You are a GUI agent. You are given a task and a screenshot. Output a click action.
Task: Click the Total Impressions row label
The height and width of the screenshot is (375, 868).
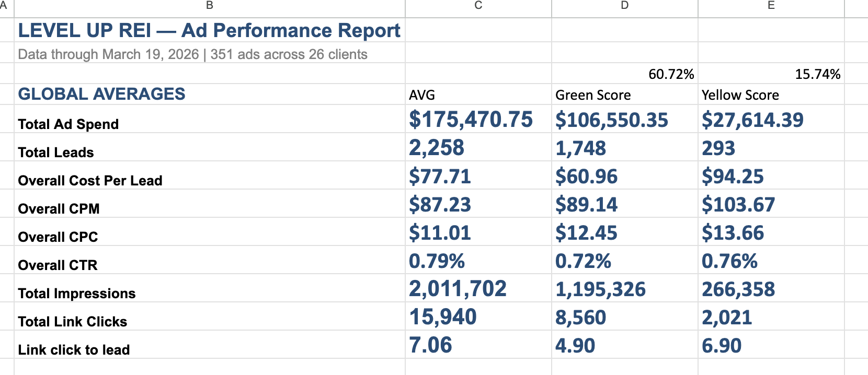tap(210, 288)
